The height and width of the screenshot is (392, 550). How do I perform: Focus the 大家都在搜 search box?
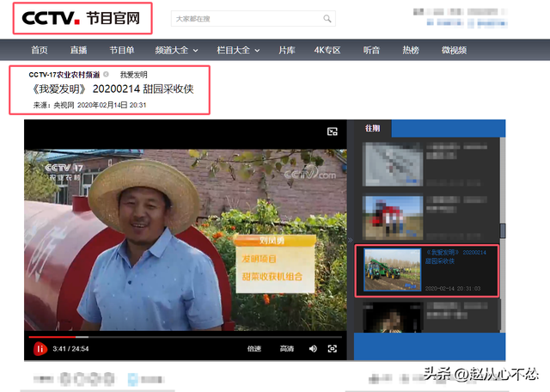253,19
